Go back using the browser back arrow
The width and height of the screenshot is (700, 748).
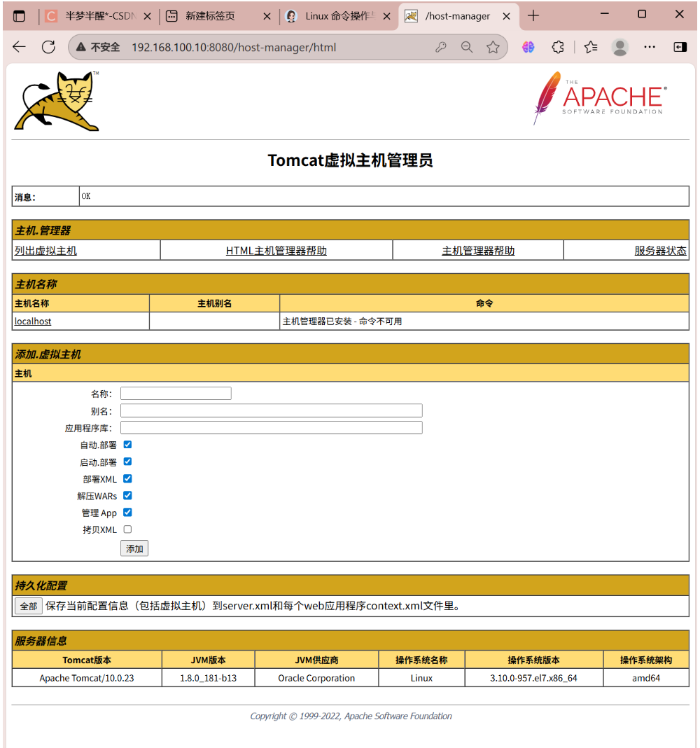(x=19, y=47)
